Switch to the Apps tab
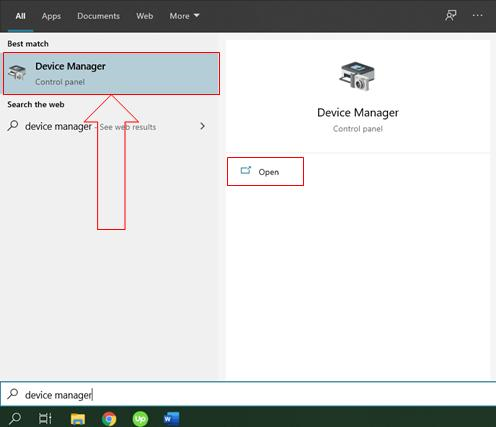 pos(51,16)
